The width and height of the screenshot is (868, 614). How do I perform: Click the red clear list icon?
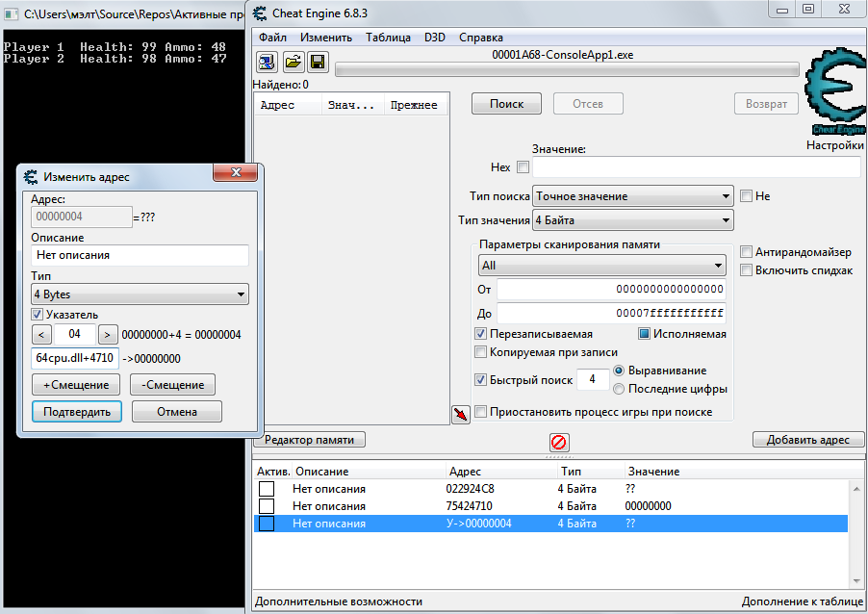pos(558,442)
